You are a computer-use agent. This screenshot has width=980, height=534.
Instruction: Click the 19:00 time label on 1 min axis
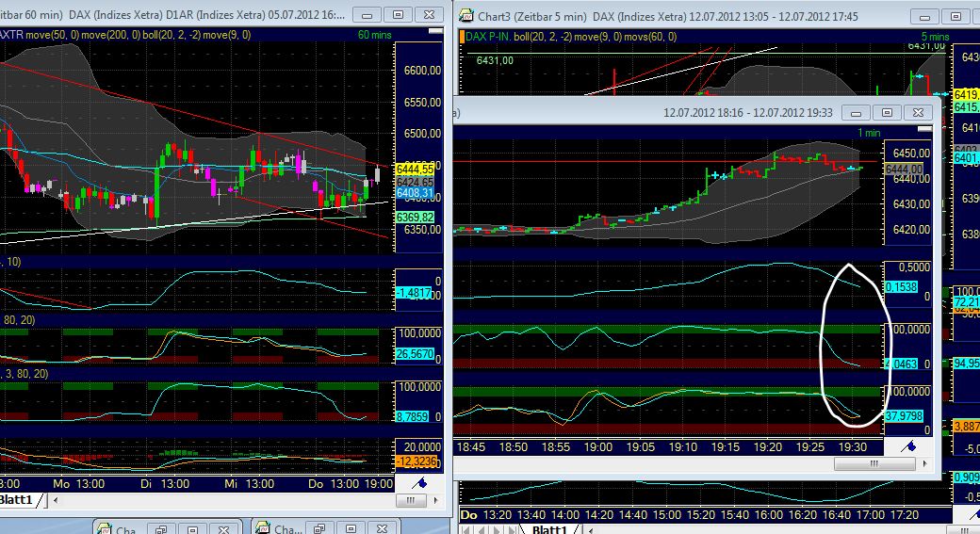[x=598, y=447]
